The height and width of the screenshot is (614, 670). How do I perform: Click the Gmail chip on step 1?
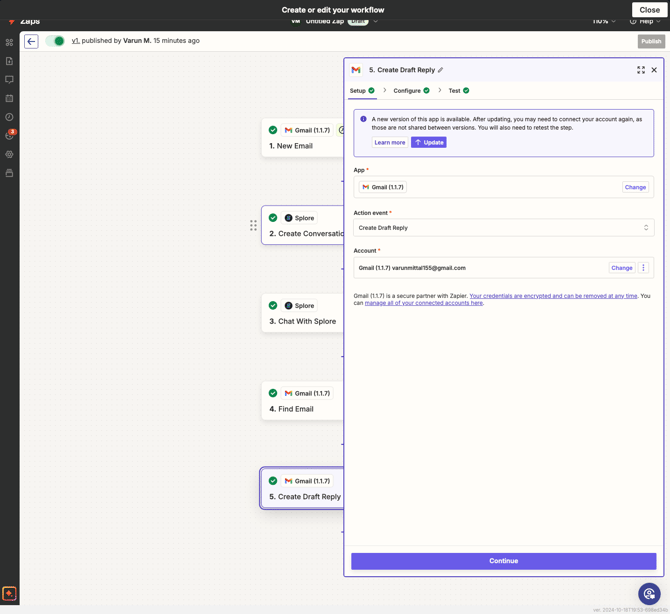pos(307,130)
